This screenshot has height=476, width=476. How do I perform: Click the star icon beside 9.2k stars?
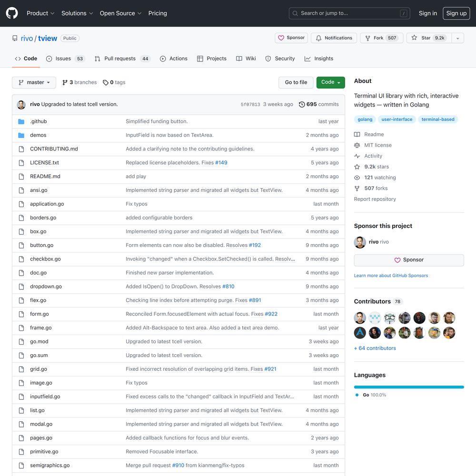pyautogui.click(x=357, y=167)
